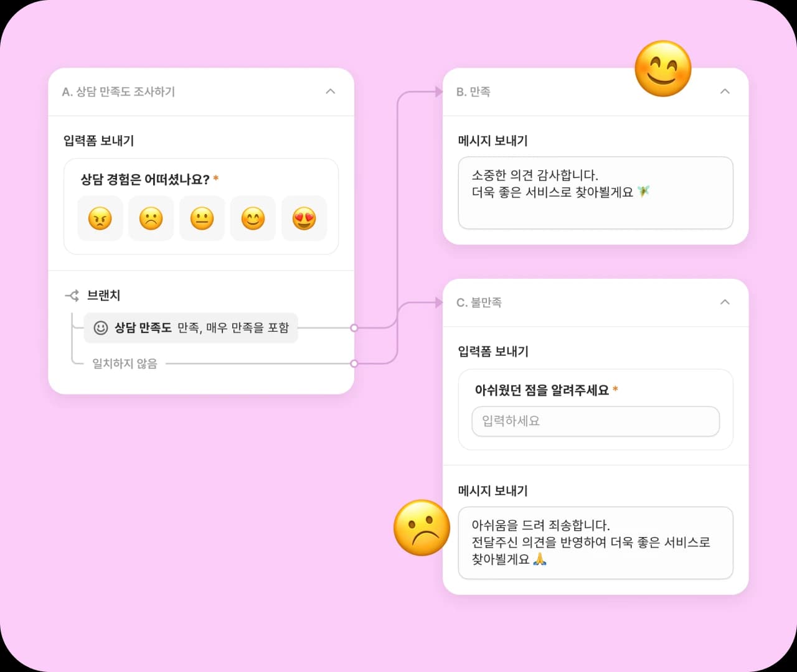
Task: Select the 일치하지 않음 fallback branch
Action: click(125, 363)
